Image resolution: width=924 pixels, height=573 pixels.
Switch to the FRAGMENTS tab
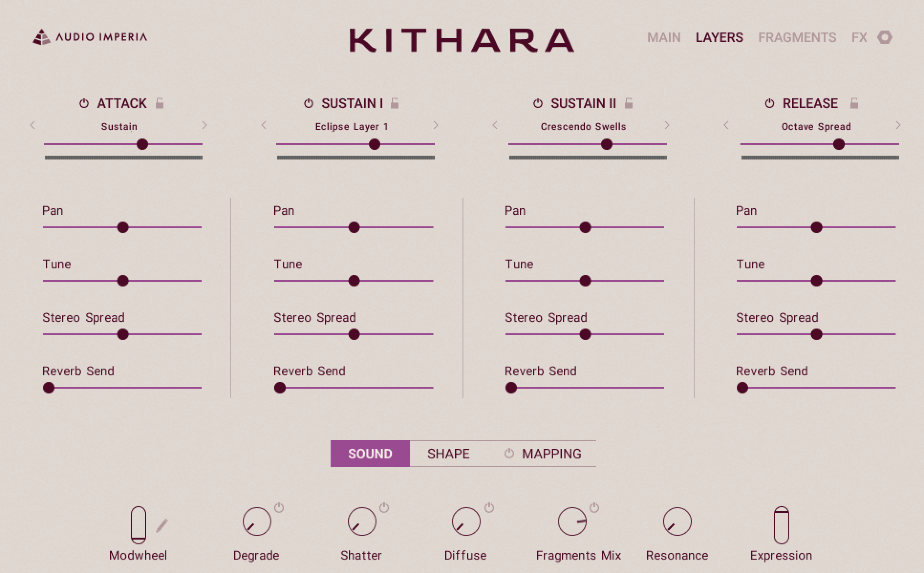[x=798, y=37]
